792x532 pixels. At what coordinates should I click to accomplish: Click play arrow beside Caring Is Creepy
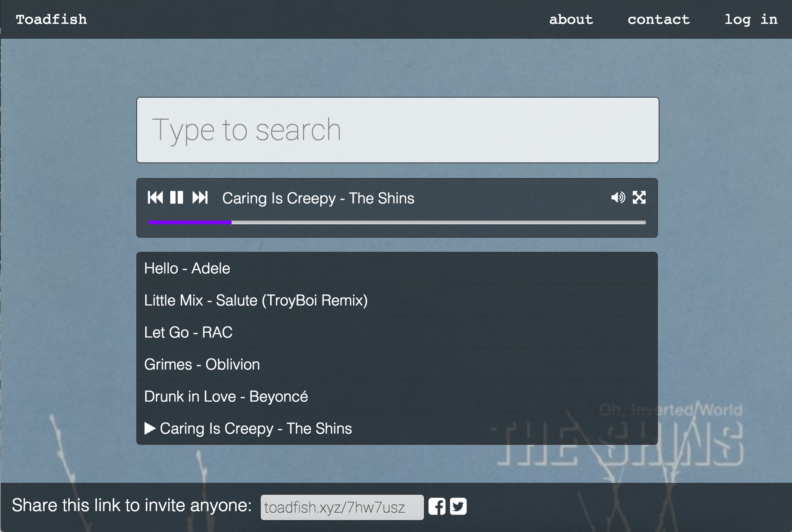pyautogui.click(x=150, y=428)
